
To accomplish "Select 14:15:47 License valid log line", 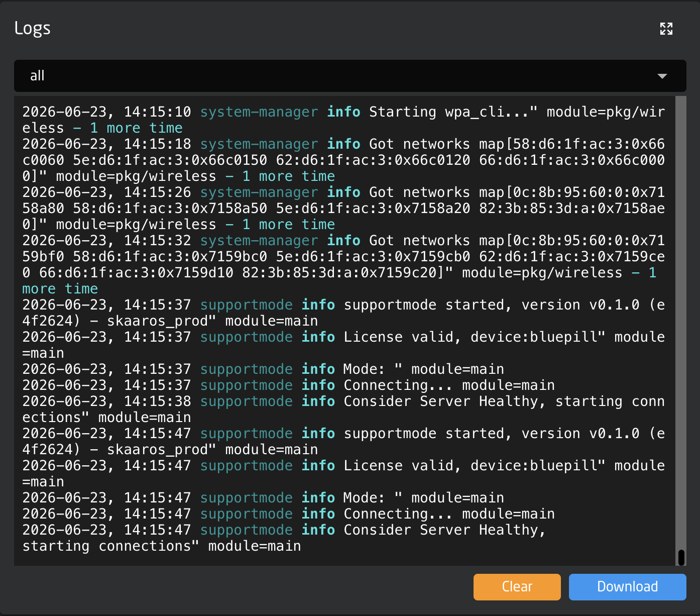I will (x=344, y=474).
